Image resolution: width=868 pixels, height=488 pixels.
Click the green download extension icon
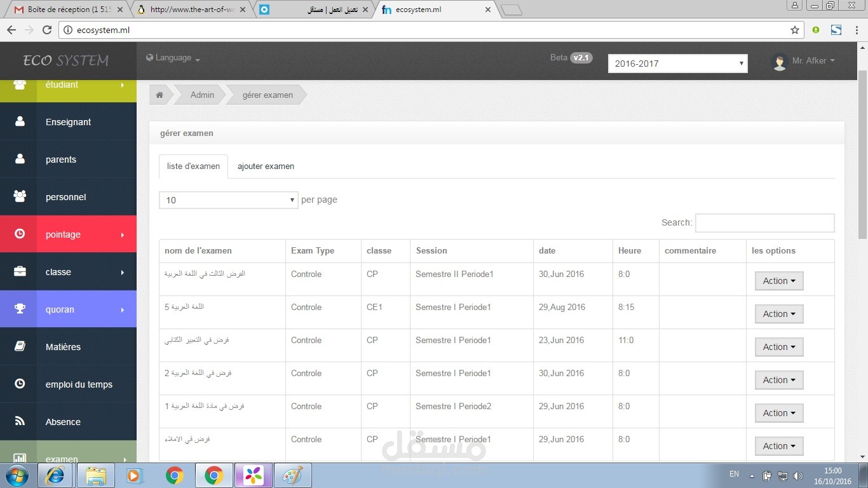click(x=816, y=29)
